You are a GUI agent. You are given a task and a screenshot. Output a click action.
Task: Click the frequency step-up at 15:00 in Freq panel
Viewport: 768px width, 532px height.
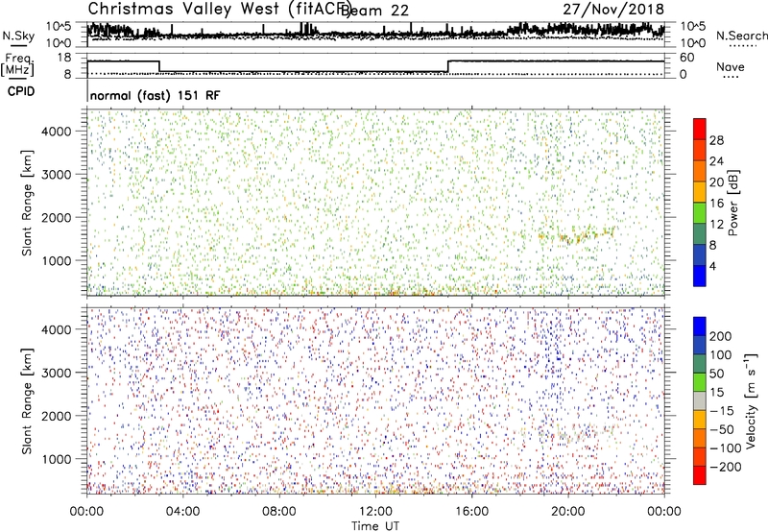[x=447, y=66]
